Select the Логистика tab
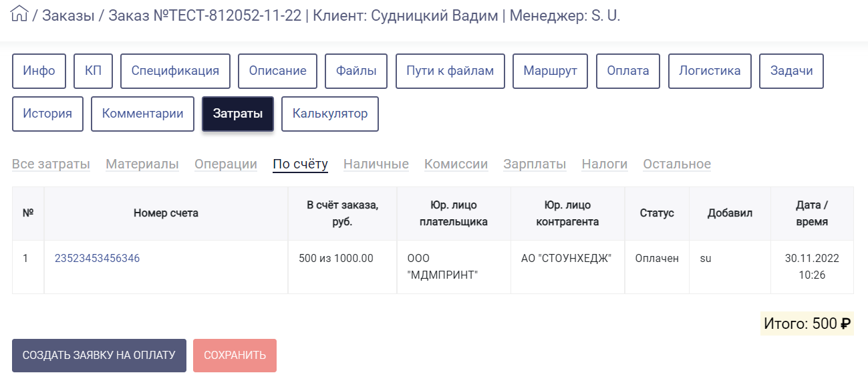 pos(710,71)
